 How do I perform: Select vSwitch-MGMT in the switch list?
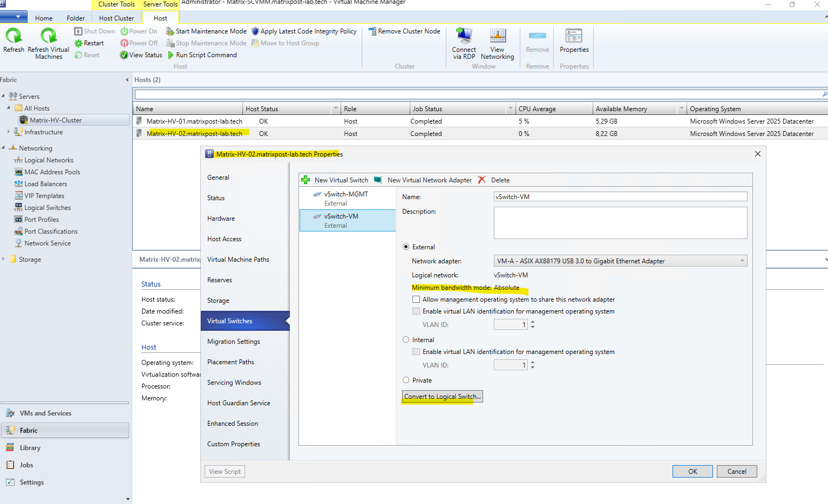(x=348, y=199)
